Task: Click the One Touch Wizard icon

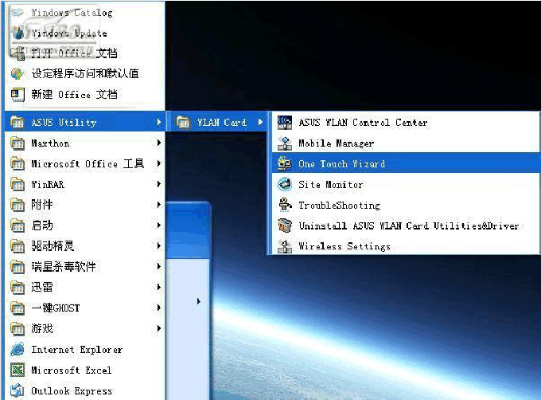Action: (x=285, y=164)
